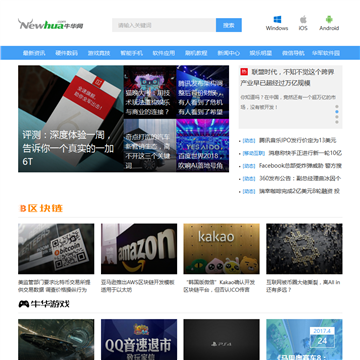Open 微信导航 in the navigation bar

click(x=293, y=53)
